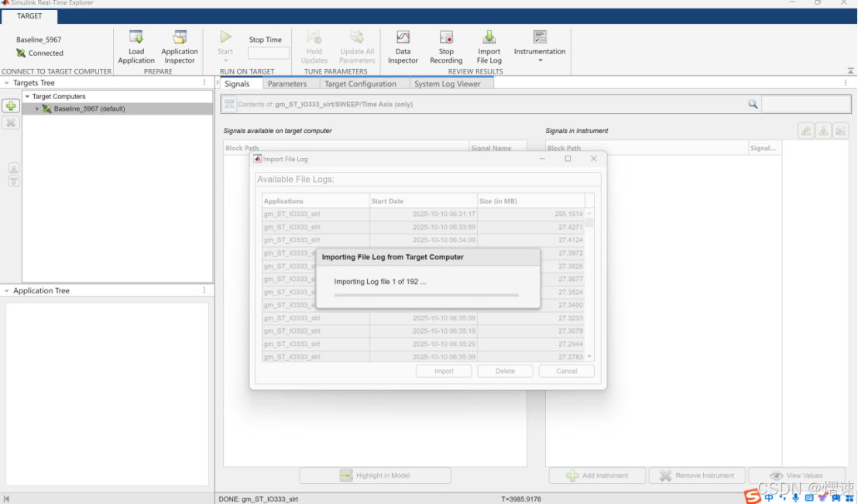The height and width of the screenshot is (504, 858).
Task: Click the Import File Log toolbar icon
Action: (x=489, y=37)
